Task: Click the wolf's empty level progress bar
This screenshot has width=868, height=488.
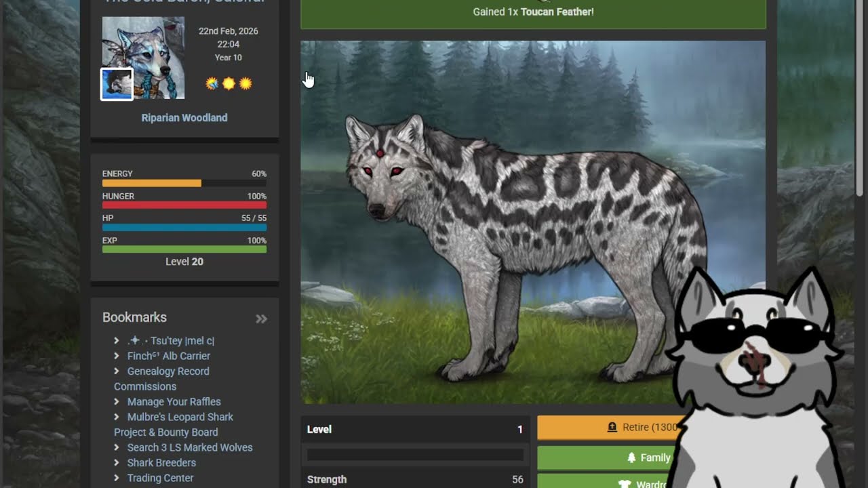Action: 415,455
